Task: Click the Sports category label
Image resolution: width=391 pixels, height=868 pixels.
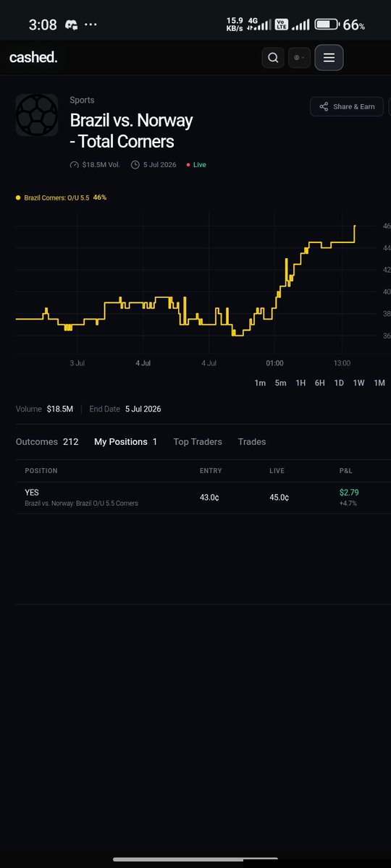Action: [x=82, y=100]
